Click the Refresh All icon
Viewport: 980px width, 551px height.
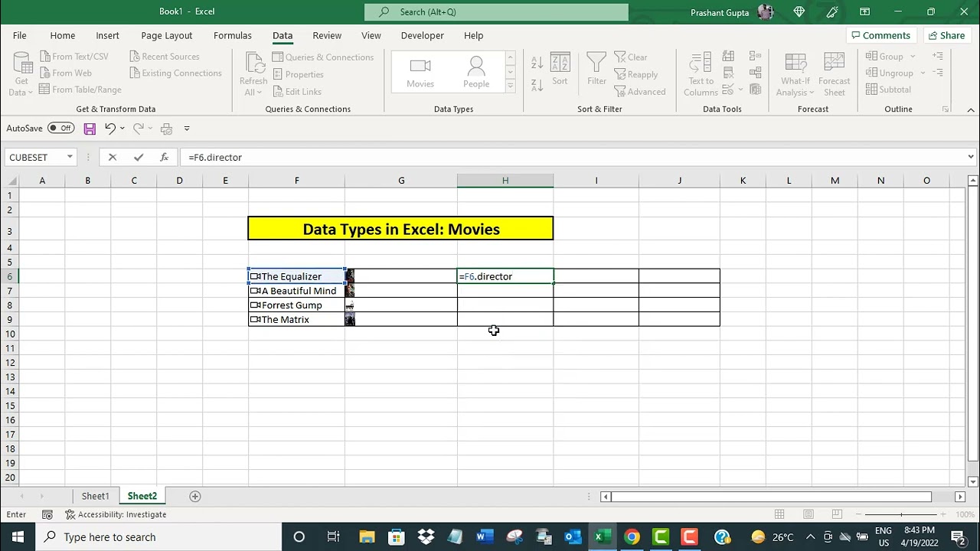(x=253, y=73)
